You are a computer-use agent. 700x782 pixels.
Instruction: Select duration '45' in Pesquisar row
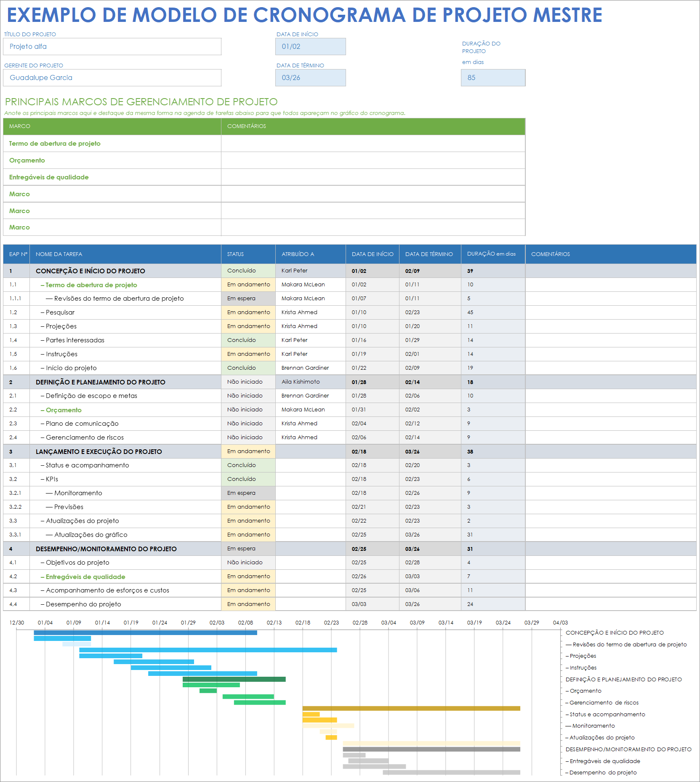click(493, 312)
